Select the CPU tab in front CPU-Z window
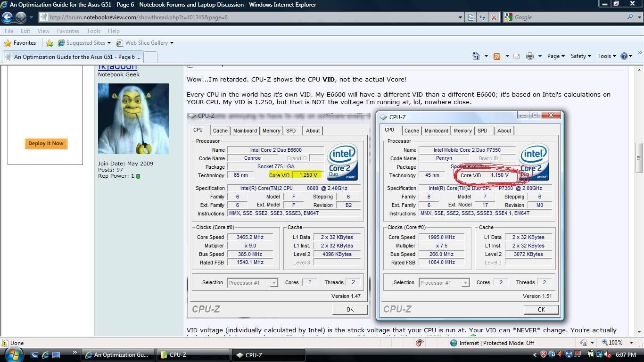 coord(389,130)
